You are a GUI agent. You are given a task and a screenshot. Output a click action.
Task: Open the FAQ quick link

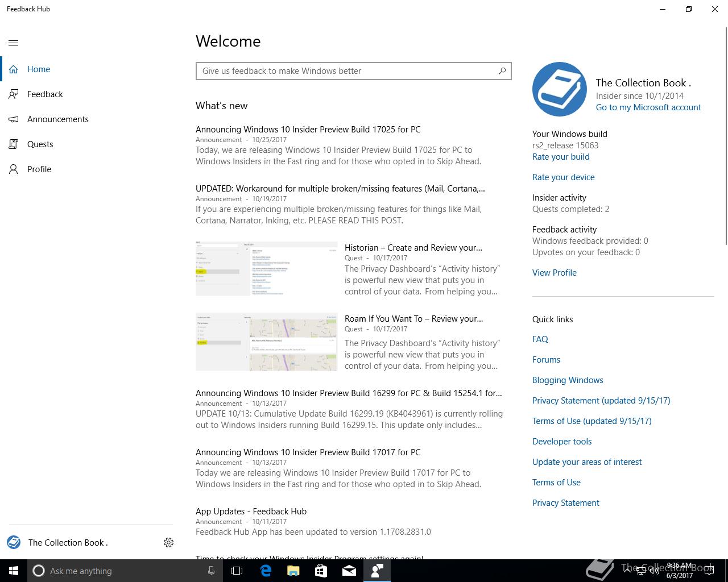tap(540, 339)
